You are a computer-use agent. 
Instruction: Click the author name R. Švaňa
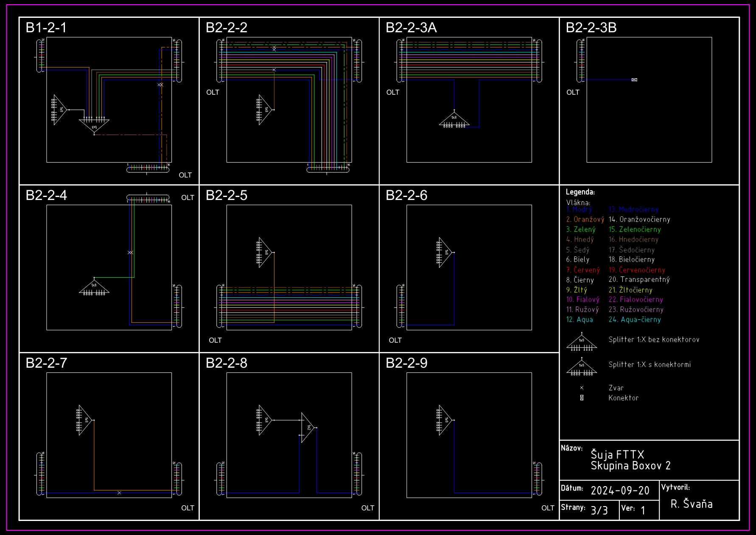(691, 504)
